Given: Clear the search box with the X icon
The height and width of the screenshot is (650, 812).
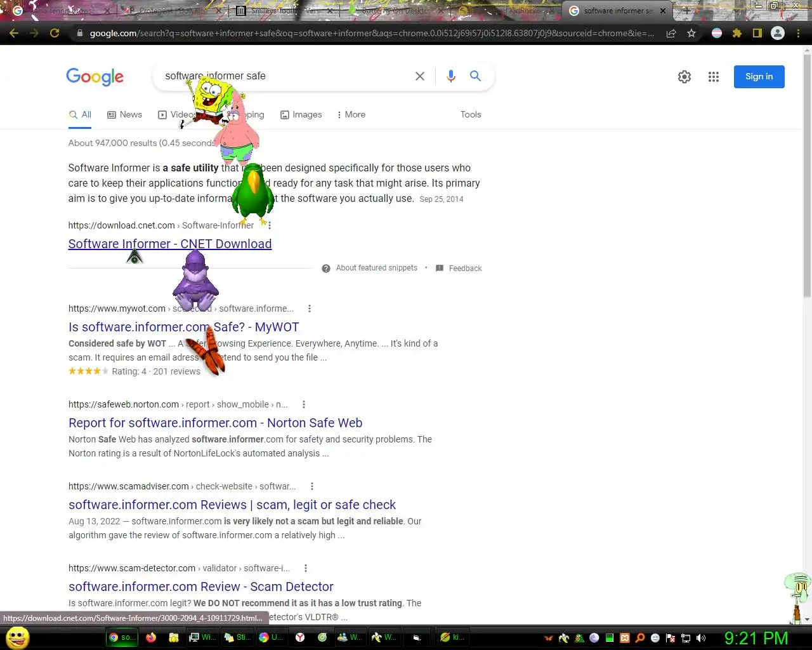Looking at the screenshot, I should [420, 76].
